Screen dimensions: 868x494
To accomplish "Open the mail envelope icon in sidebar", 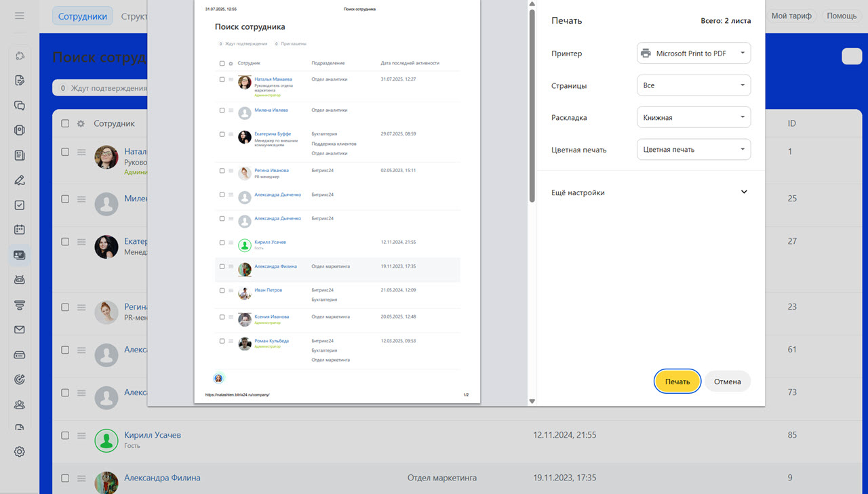I will [x=20, y=330].
